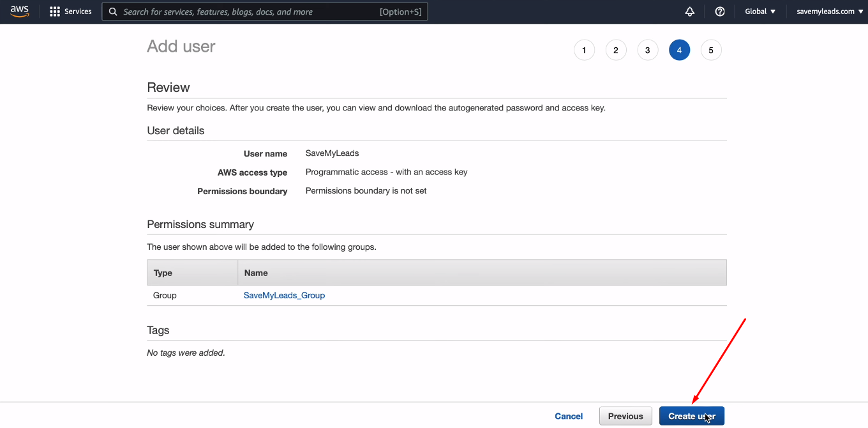Open the help question mark icon
Viewport: 868px width, 428px height.
pyautogui.click(x=720, y=11)
